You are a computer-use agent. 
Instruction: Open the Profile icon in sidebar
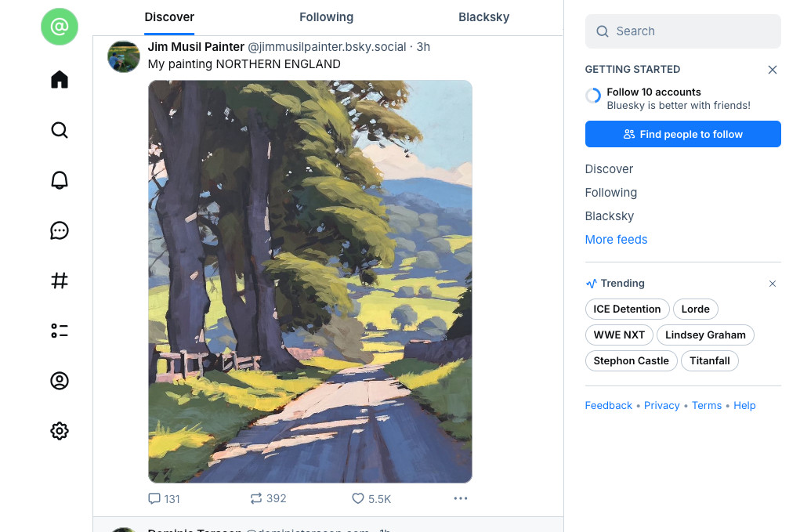[60, 381]
